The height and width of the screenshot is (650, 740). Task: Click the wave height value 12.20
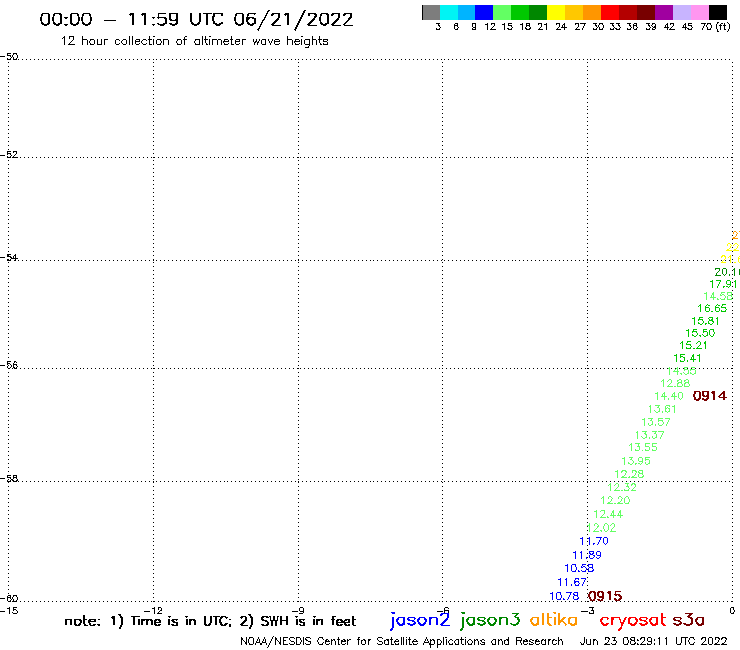pos(615,500)
